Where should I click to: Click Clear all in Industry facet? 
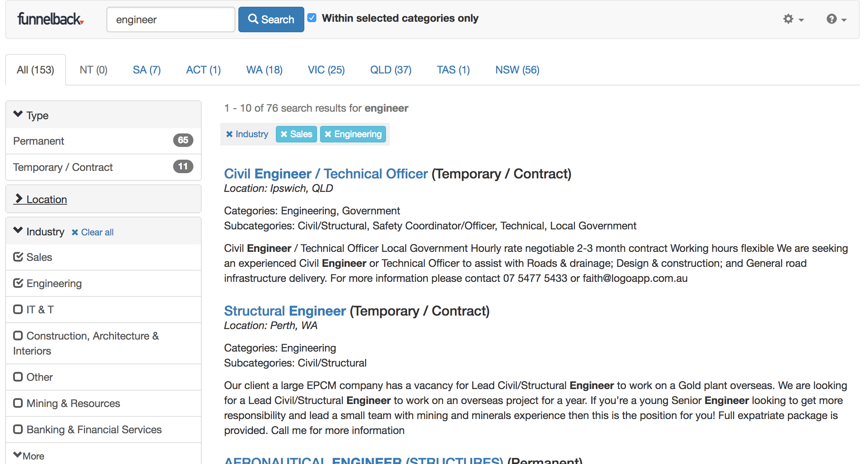[93, 232]
